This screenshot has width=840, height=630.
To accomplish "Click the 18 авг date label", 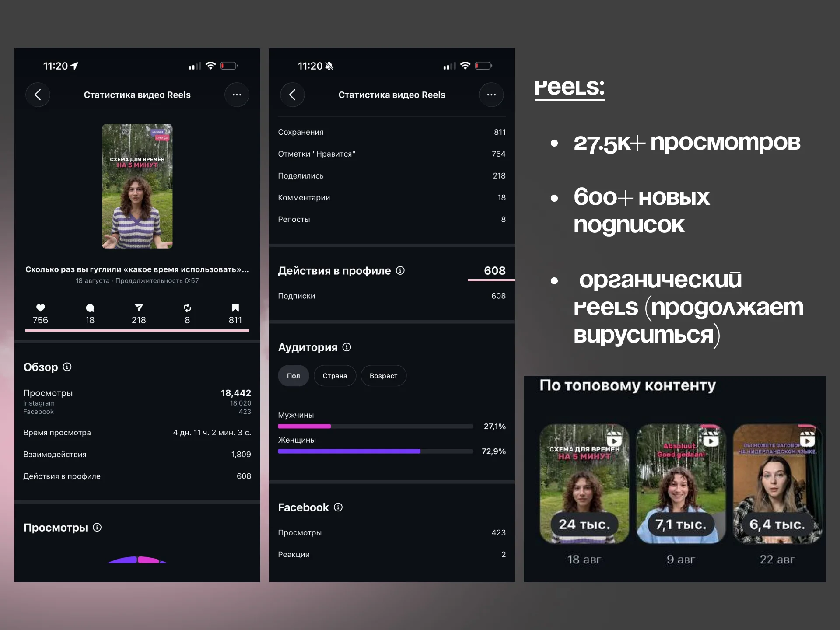I will click(584, 560).
